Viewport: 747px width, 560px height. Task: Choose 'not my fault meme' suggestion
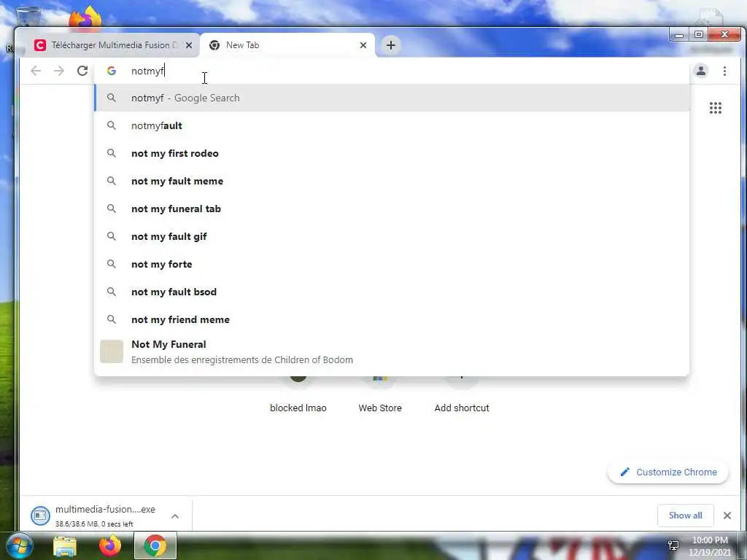pyautogui.click(x=392, y=181)
